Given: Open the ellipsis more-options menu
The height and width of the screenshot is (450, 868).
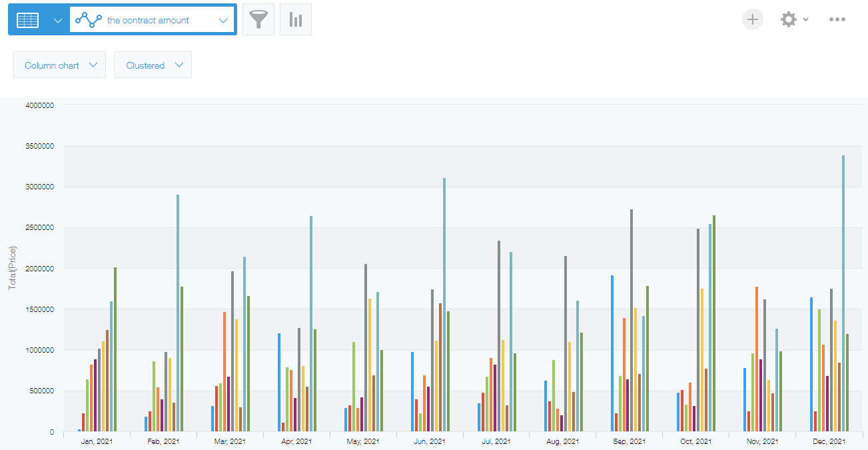Looking at the screenshot, I should pos(837,19).
